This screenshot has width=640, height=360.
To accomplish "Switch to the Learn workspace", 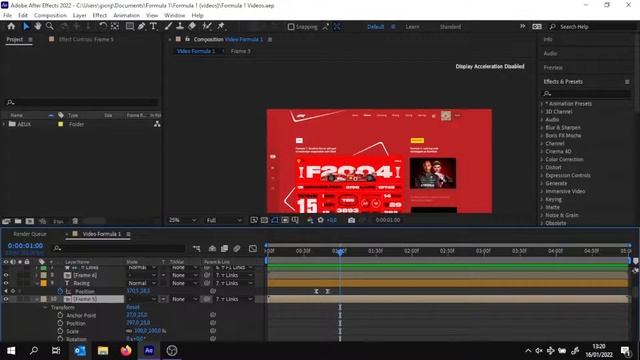I will [x=412, y=27].
